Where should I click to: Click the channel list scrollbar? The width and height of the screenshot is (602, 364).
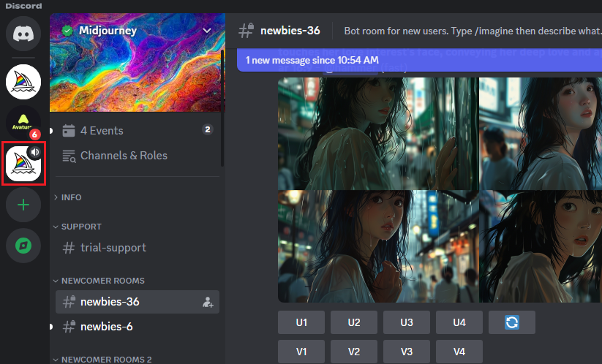222,108
